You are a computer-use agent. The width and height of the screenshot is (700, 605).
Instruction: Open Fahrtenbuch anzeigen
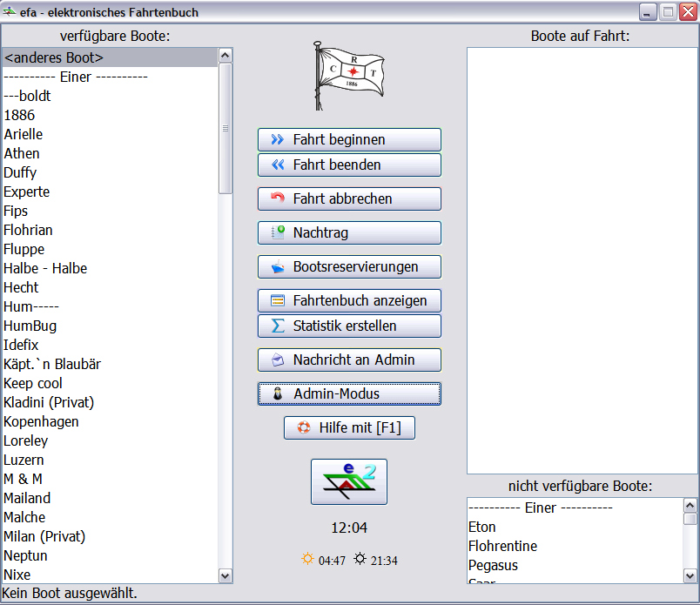click(349, 300)
